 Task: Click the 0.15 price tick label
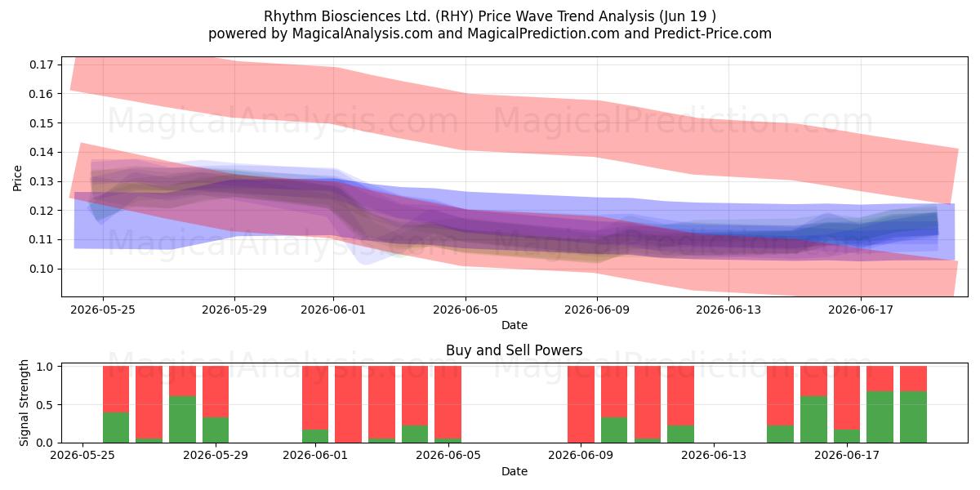42,123
